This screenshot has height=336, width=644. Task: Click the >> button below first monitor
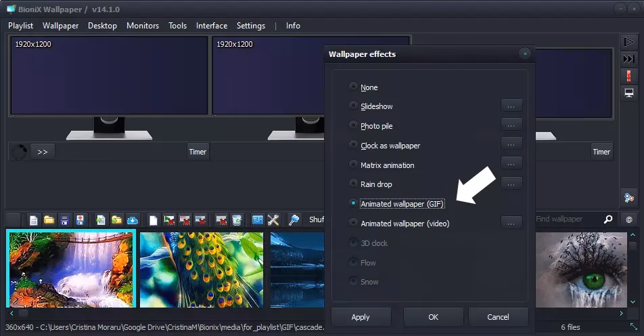pos(43,152)
